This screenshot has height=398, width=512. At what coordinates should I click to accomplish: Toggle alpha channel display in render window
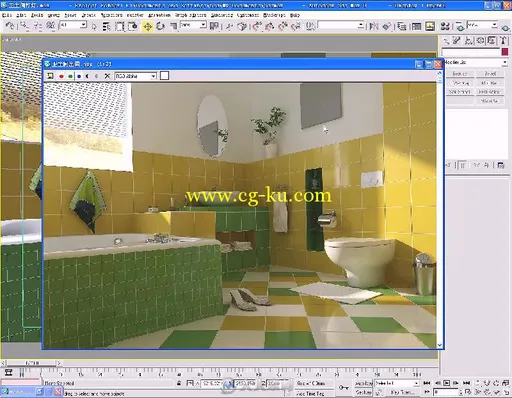pos(88,76)
